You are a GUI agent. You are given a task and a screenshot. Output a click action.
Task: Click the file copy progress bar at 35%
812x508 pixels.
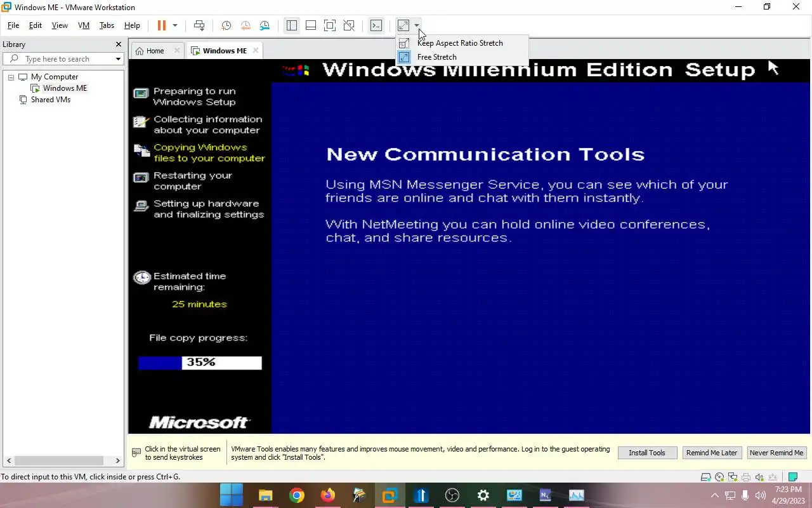(x=200, y=363)
